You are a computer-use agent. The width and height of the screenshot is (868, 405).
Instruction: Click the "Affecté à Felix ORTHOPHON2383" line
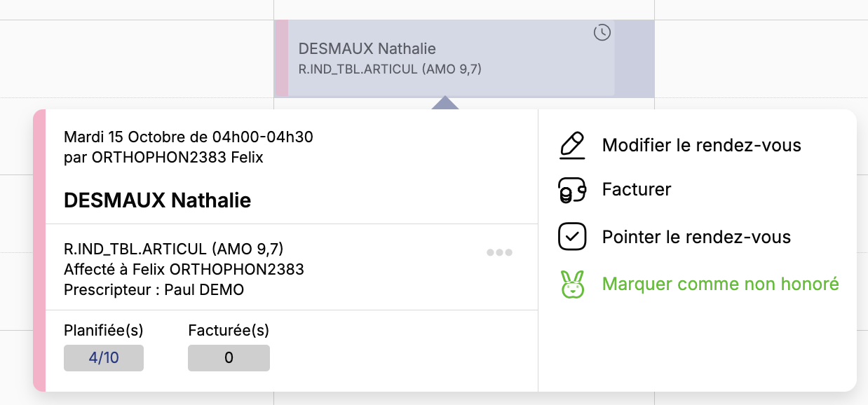[184, 269]
